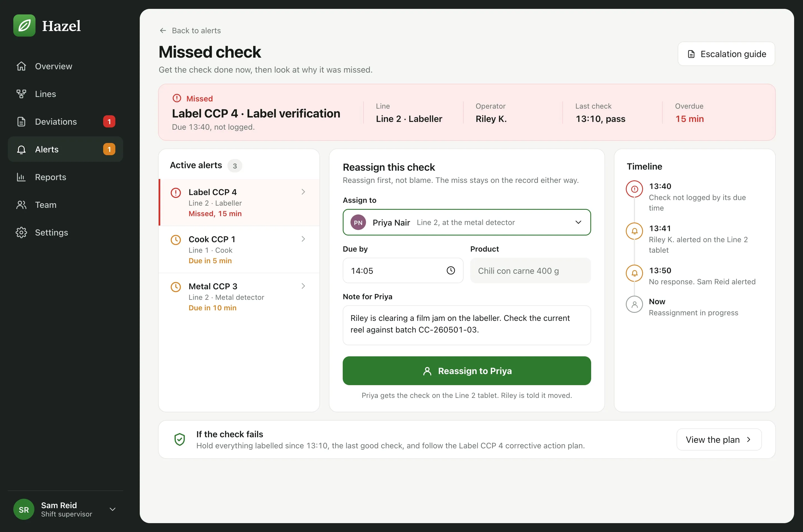803x532 pixels.
Task: Click the Settings gear icon
Action: tap(21, 232)
